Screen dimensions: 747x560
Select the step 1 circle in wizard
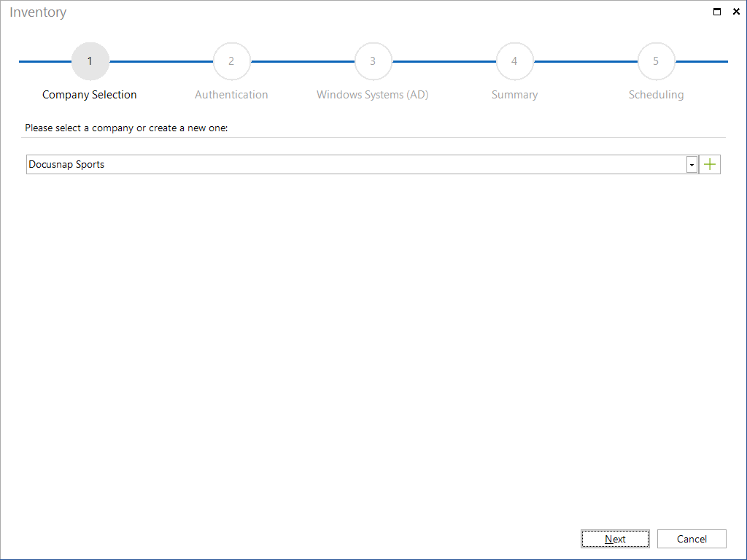tap(90, 61)
